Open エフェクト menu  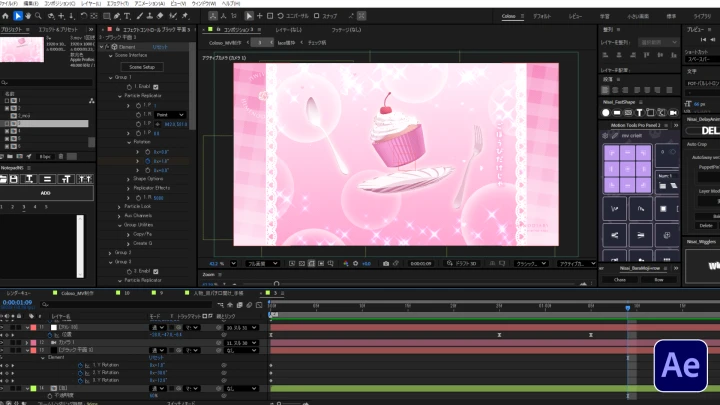[x=118, y=3]
